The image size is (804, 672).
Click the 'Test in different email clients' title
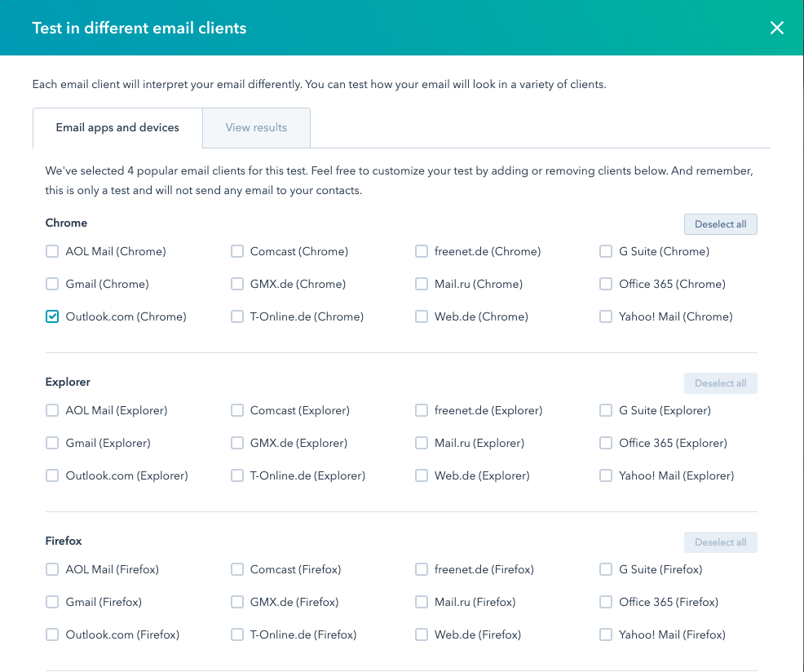(x=139, y=28)
